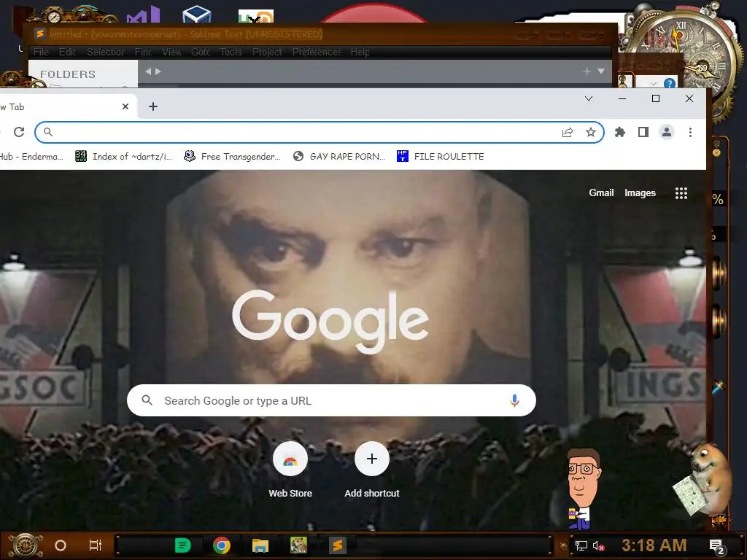The height and width of the screenshot is (560, 747).
Task: Open the Hub - Enderma bookmark
Action: 31,156
